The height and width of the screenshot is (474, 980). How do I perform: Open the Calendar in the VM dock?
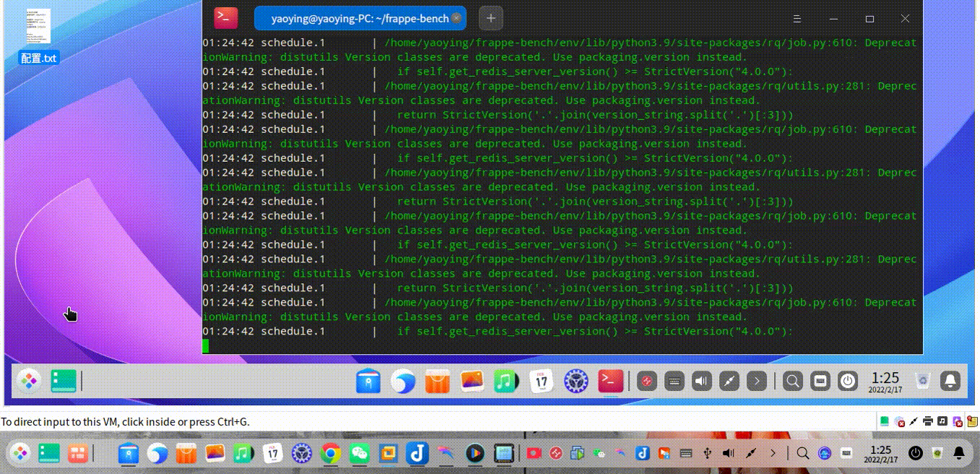(x=541, y=381)
